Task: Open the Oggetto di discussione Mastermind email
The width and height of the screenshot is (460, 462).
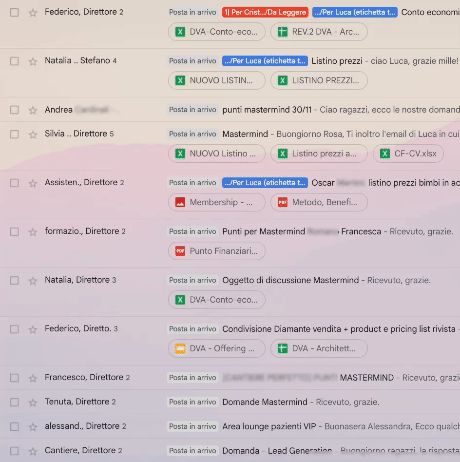Action: click(x=291, y=280)
